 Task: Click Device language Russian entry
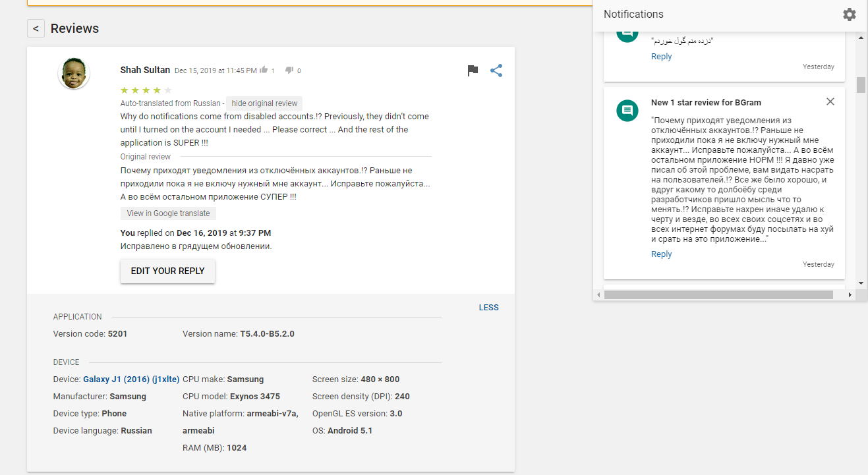pyautogui.click(x=102, y=431)
